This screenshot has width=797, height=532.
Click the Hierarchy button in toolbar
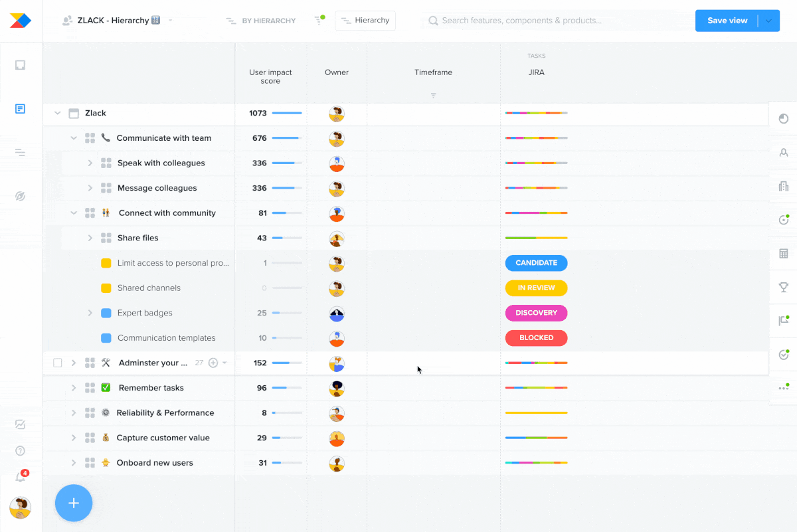365,21
